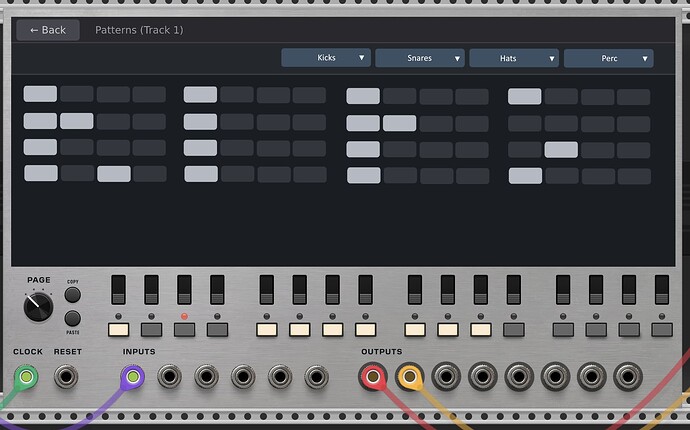The image size is (690, 430).
Task: Turn on the step 16 button
Action: click(662, 330)
